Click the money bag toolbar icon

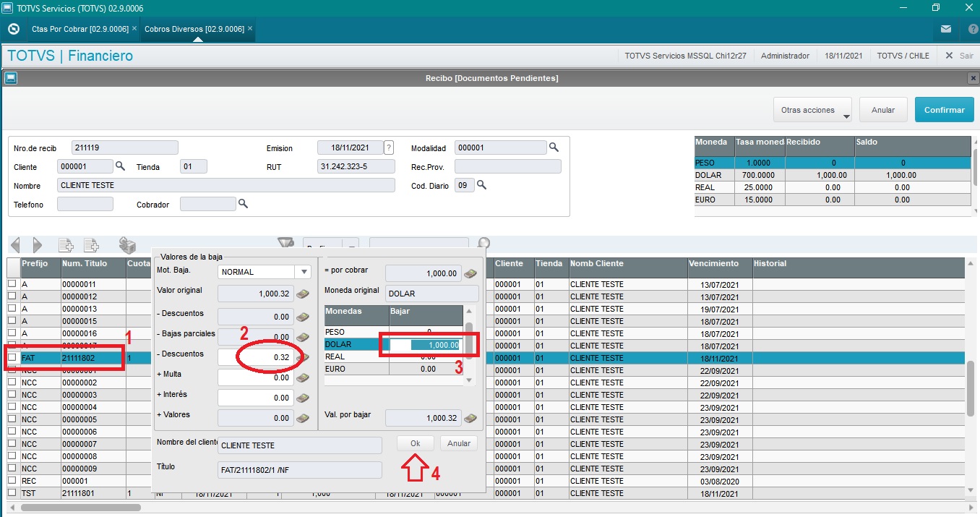127,245
